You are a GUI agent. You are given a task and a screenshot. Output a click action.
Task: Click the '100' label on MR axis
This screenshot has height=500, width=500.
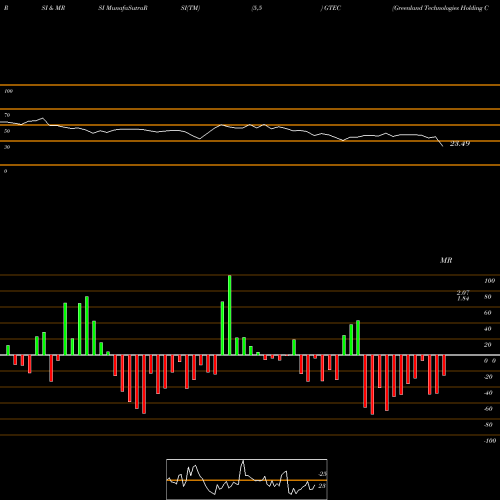pos(489,281)
